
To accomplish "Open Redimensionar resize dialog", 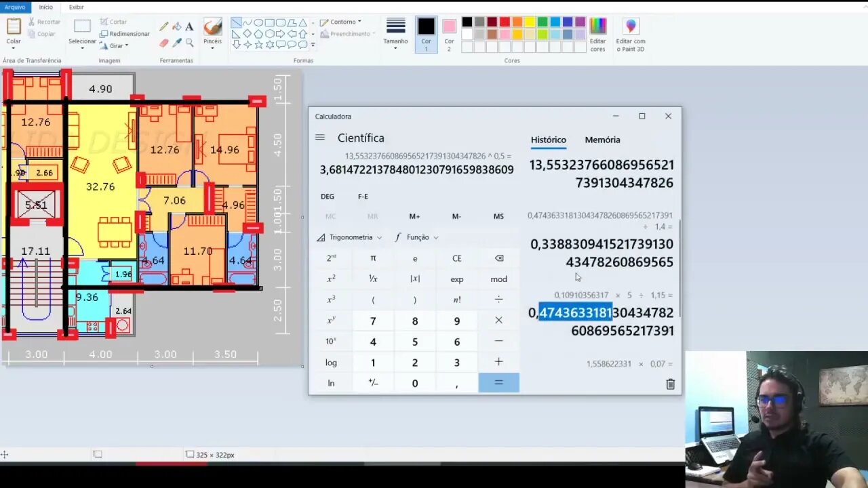I will click(x=125, y=34).
